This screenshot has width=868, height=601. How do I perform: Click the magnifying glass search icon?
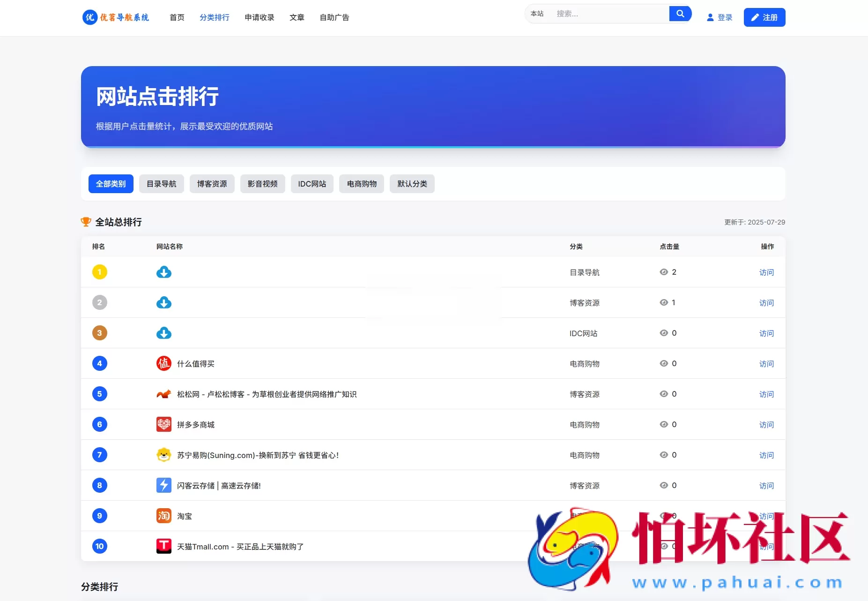point(680,14)
